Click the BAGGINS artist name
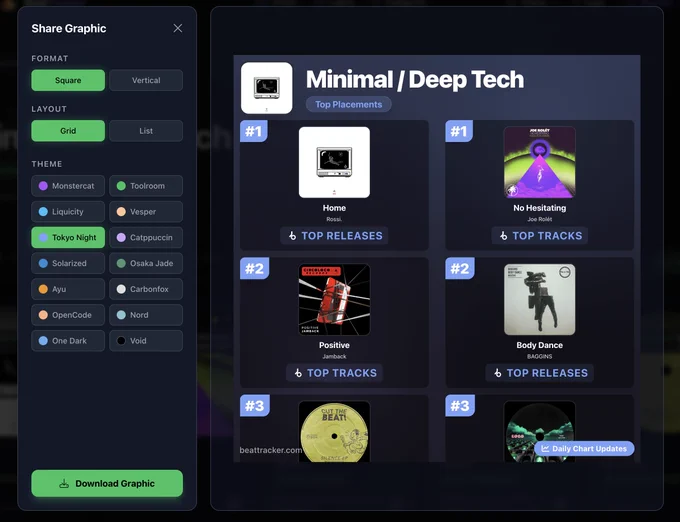680x522 pixels. (x=539, y=356)
